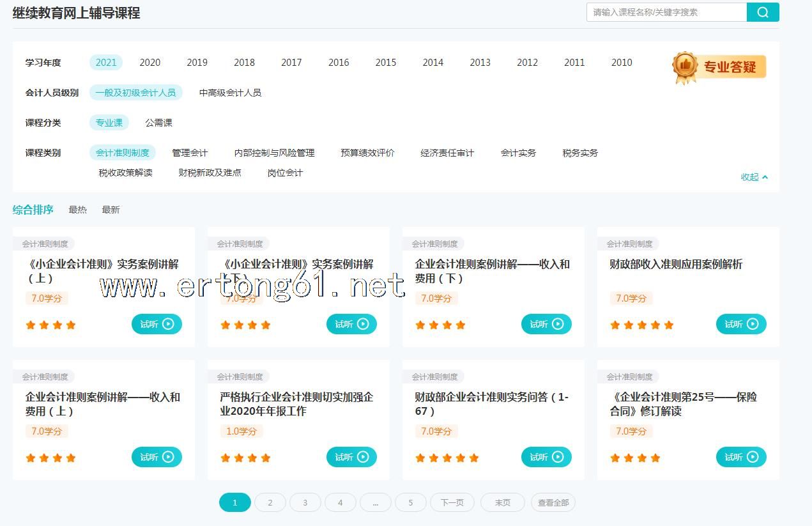Play 试听 for 财政部企业会计准则实务问答
The height and width of the screenshot is (526, 812).
point(546,457)
